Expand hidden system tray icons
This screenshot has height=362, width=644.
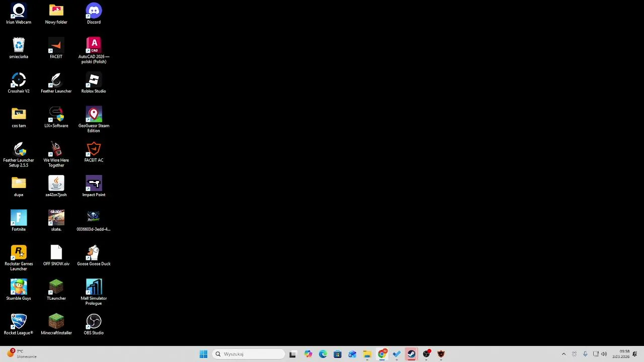click(x=563, y=354)
